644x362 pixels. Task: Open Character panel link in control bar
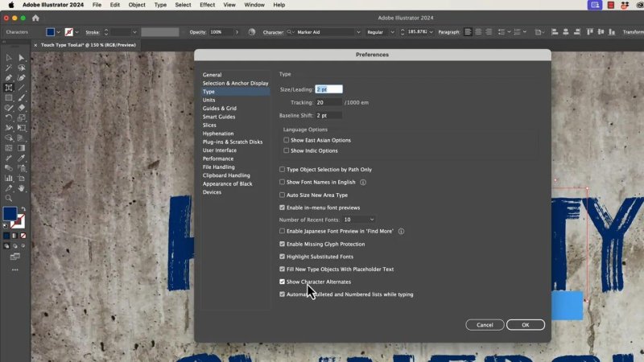[273, 32]
